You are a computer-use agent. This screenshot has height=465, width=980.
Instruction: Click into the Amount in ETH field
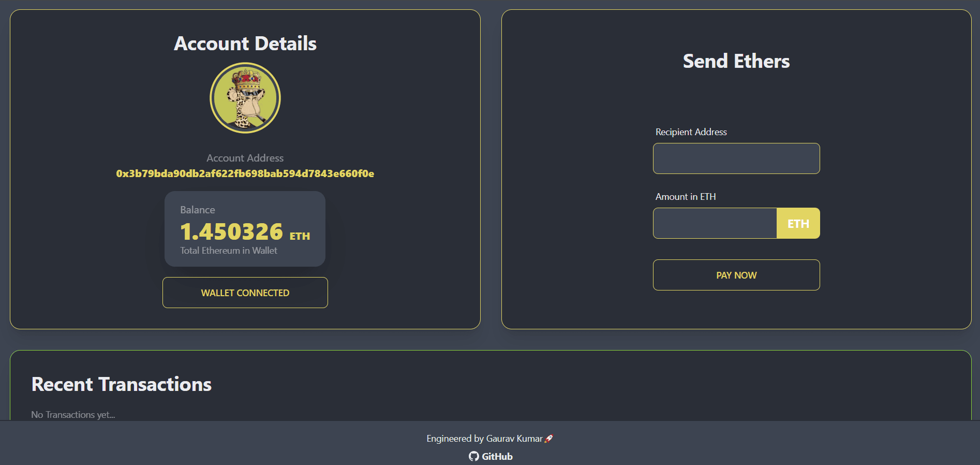click(715, 223)
